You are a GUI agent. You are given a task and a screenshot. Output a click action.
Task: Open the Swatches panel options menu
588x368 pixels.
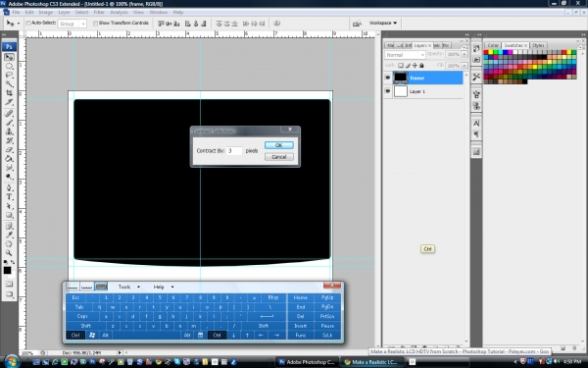click(583, 47)
